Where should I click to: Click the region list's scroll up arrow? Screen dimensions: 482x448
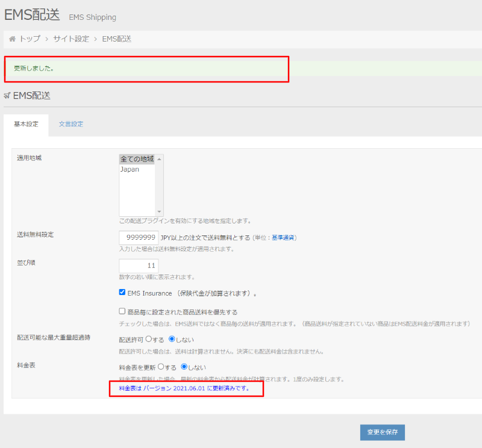pyautogui.click(x=160, y=159)
